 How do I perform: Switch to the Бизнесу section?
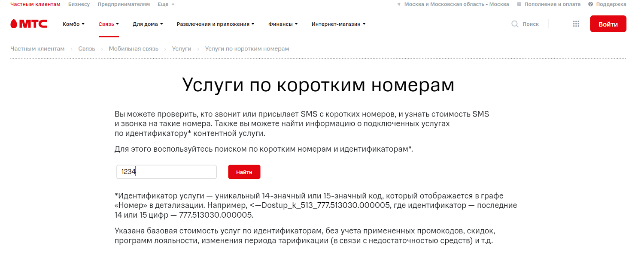79,4
